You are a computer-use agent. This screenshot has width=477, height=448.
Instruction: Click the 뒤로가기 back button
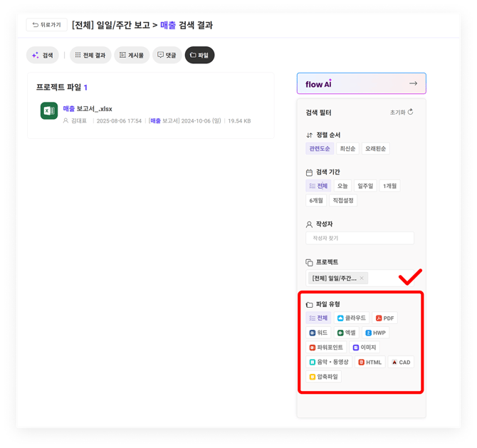(x=46, y=25)
